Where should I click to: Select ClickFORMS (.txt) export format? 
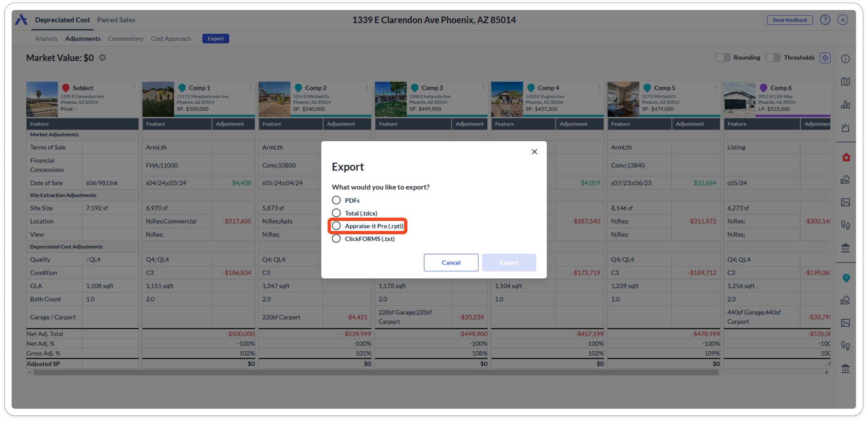[x=336, y=239]
